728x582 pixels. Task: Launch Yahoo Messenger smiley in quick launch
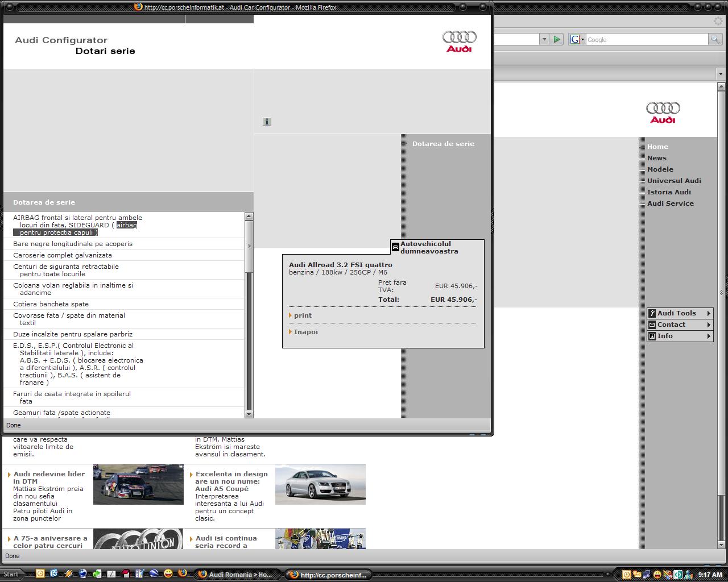point(168,573)
